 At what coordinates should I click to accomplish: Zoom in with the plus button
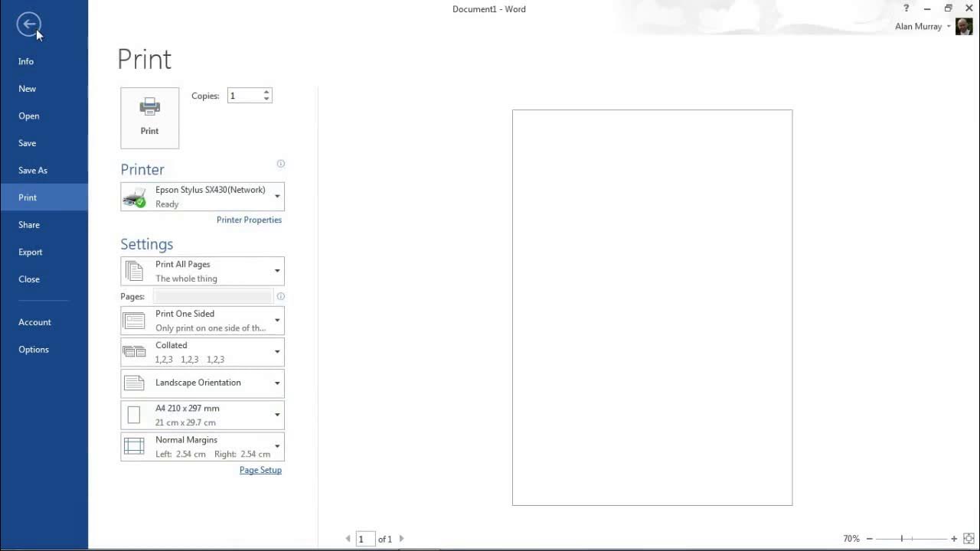pyautogui.click(x=954, y=539)
